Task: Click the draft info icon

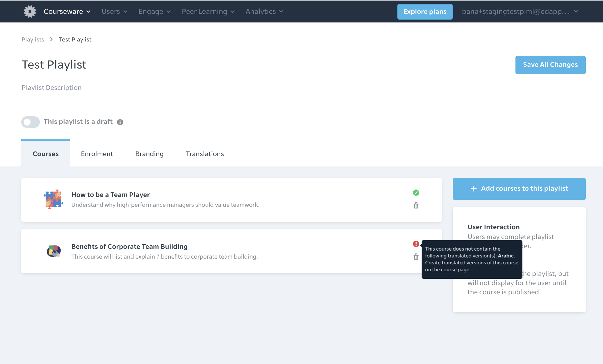Action: pyautogui.click(x=120, y=122)
